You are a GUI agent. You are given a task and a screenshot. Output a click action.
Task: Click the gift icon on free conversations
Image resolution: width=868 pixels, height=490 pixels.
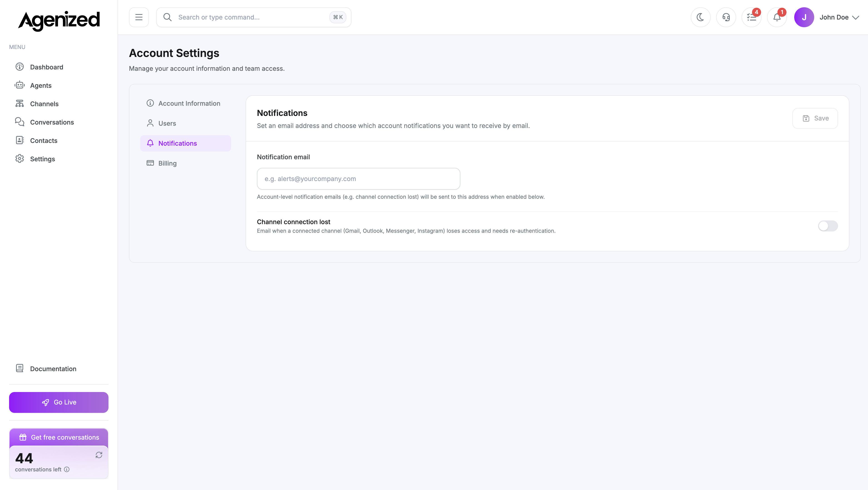click(23, 437)
